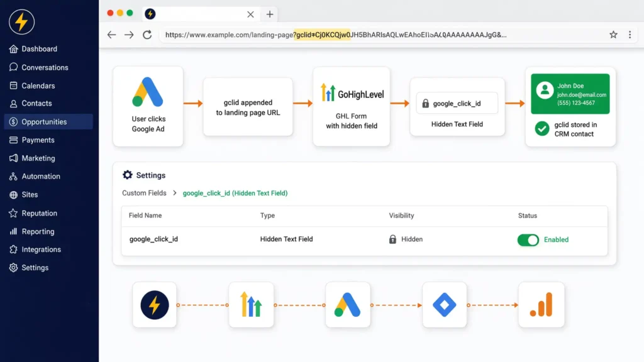
Task: Click the breadcrumb chevron after Custom Fields
Action: (x=175, y=193)
